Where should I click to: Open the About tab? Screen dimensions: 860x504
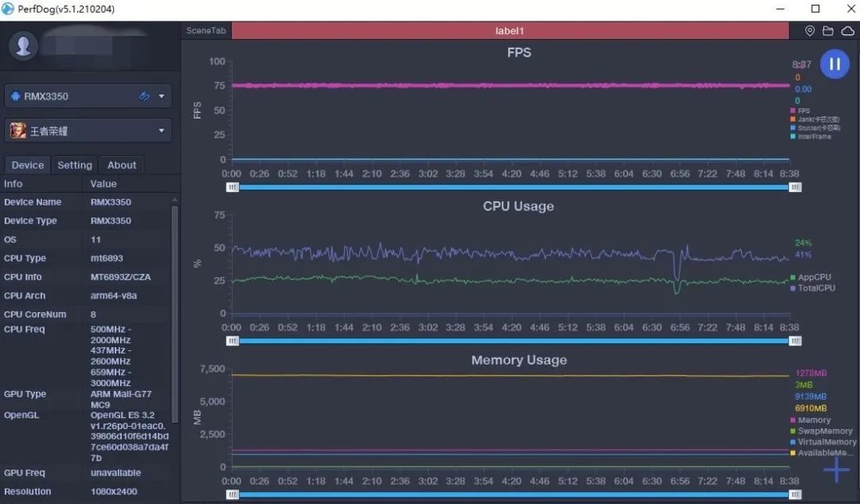tap(121, 165)
